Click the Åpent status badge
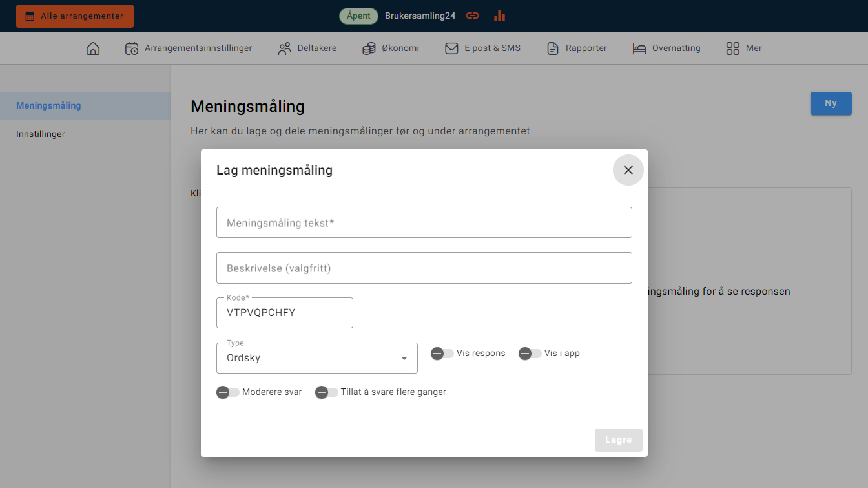The height and width of the screenshot is (488, 868). (359, 16)
